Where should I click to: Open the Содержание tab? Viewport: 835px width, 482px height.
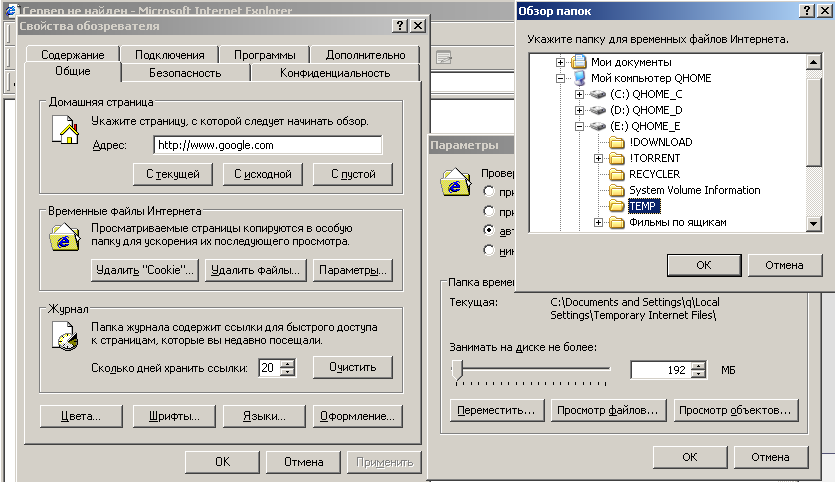[72, 55]
